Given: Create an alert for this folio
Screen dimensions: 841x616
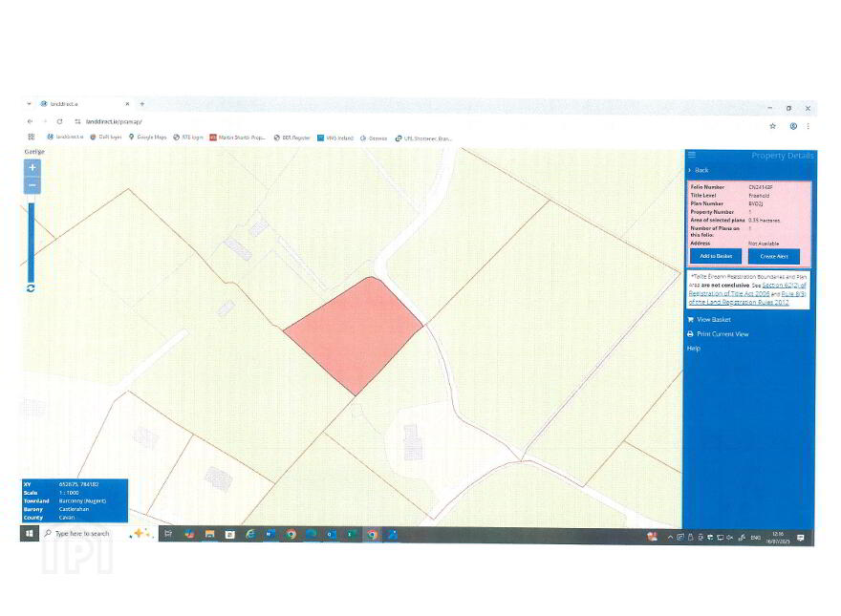Looking at the screenshot, I should pyautogui.click(x=774, y=256).
